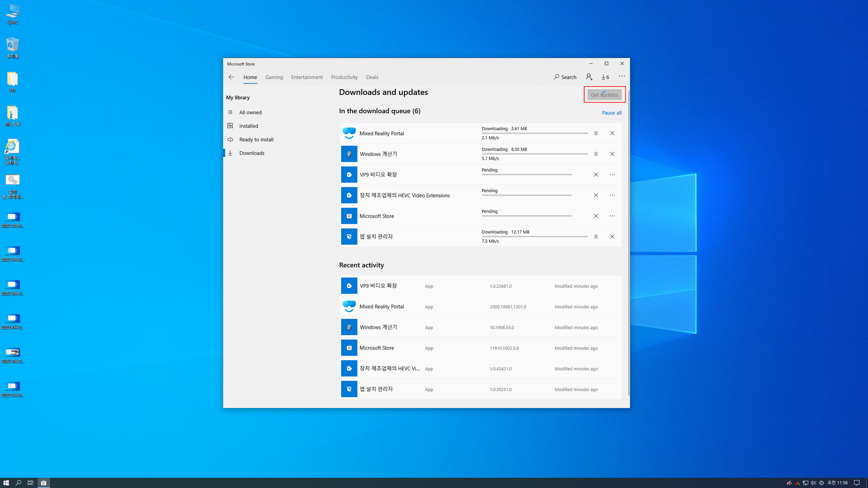Pause the Mixed Reality Portal download

(x=596, y=133)
